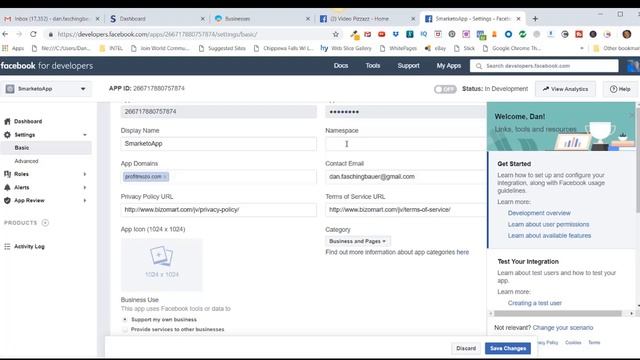The width and height of the screenshot is (640, 360).
Task: Open the Chrome Apps shortcut in bookmarks bar
Action: [x=13, y=48]
